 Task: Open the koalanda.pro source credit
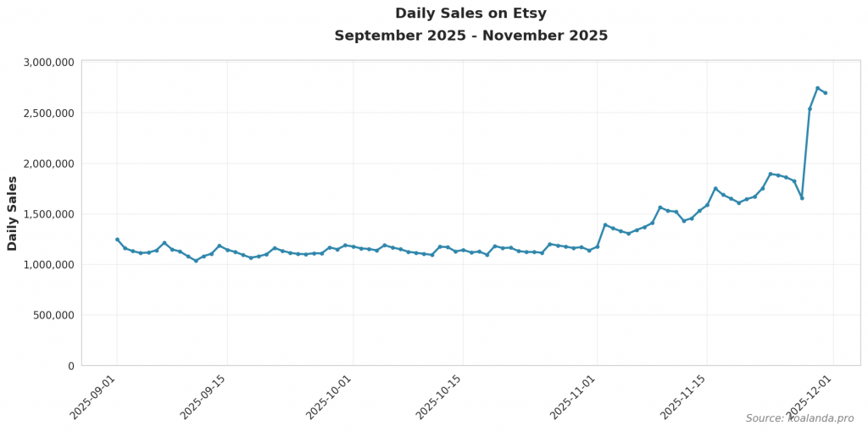point(799,418)
